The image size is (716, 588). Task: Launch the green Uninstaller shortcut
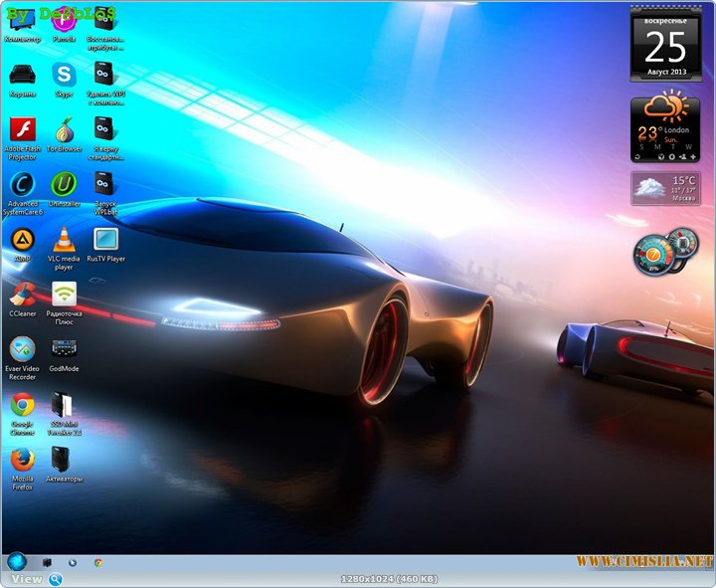coord(65,185)
